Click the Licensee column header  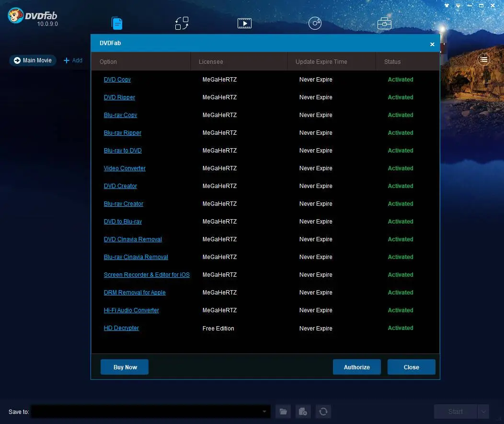[211, 61]
